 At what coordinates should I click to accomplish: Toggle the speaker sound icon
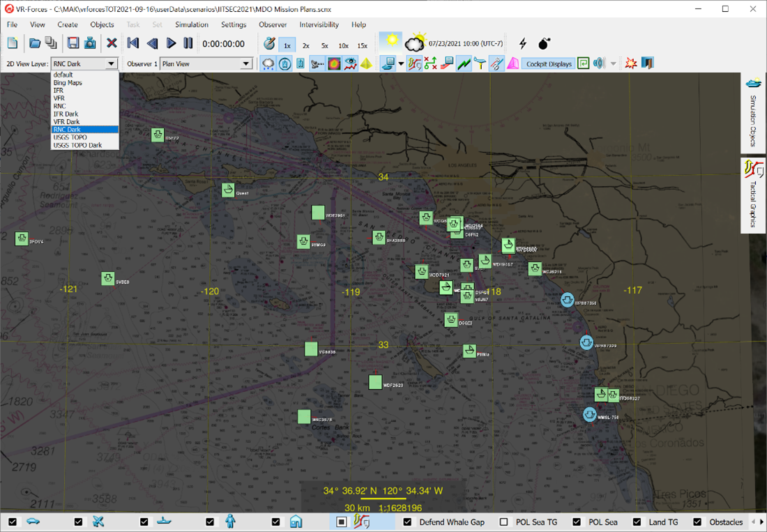(600, 63)
